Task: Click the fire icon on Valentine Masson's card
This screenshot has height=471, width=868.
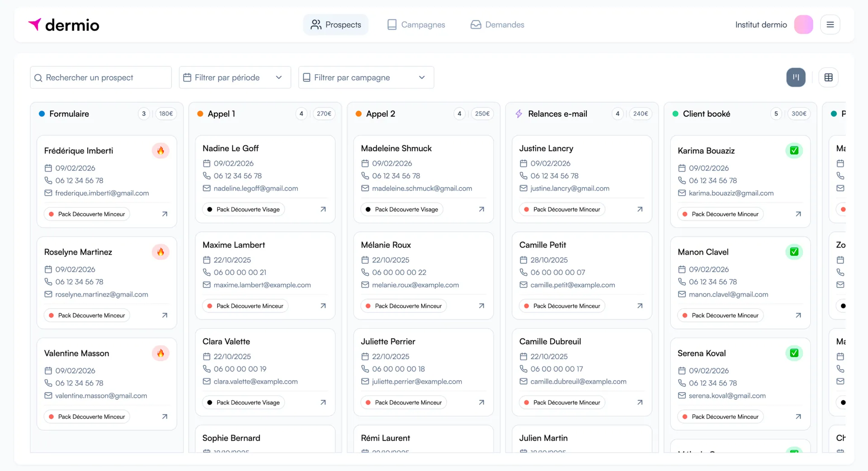Action: point(161,353)
